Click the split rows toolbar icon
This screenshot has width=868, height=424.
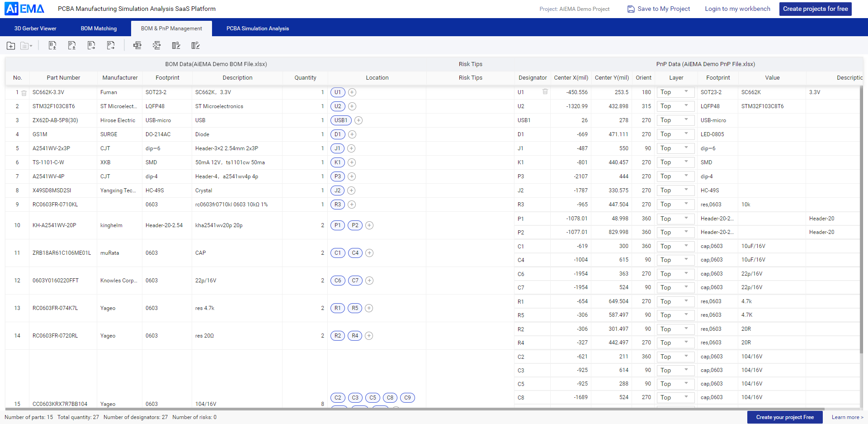[157, 45]
